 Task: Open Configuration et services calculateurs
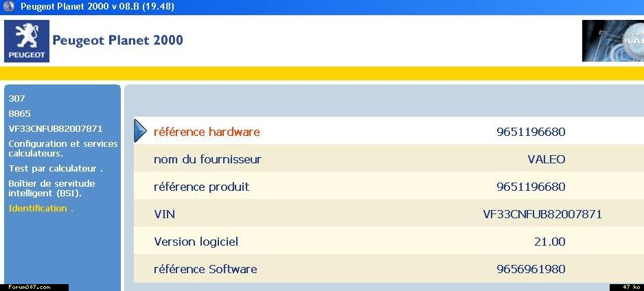(63, 148)
